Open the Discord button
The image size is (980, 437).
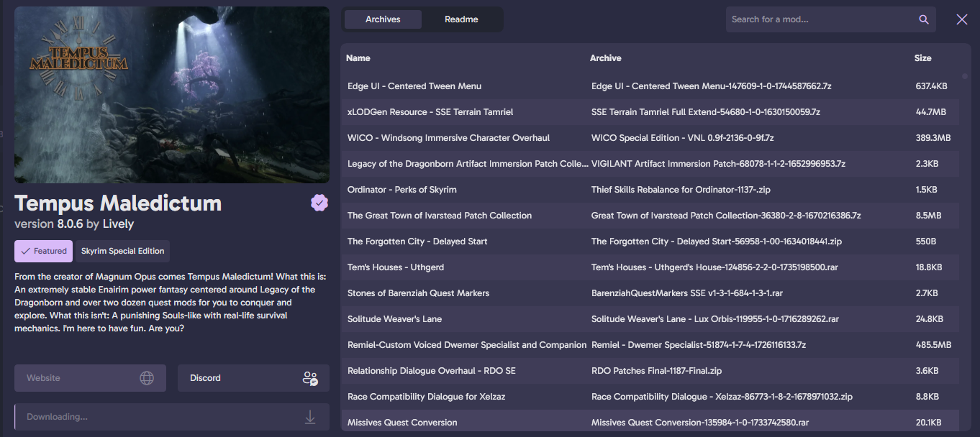click(x=253, y=378)
